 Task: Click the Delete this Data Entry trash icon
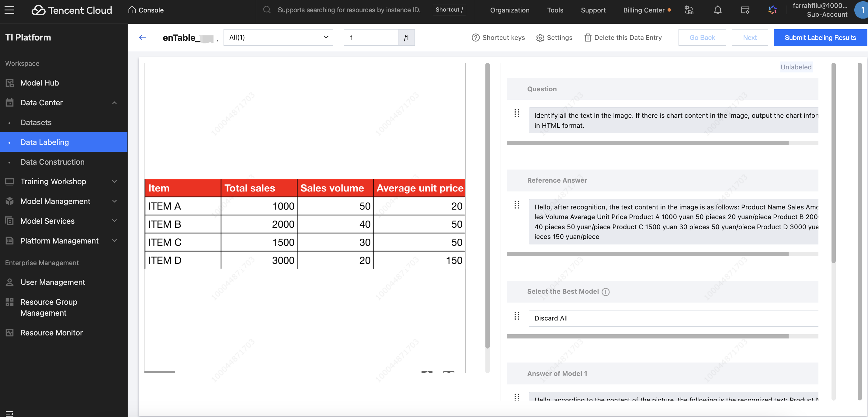click(x=588, y=38)
